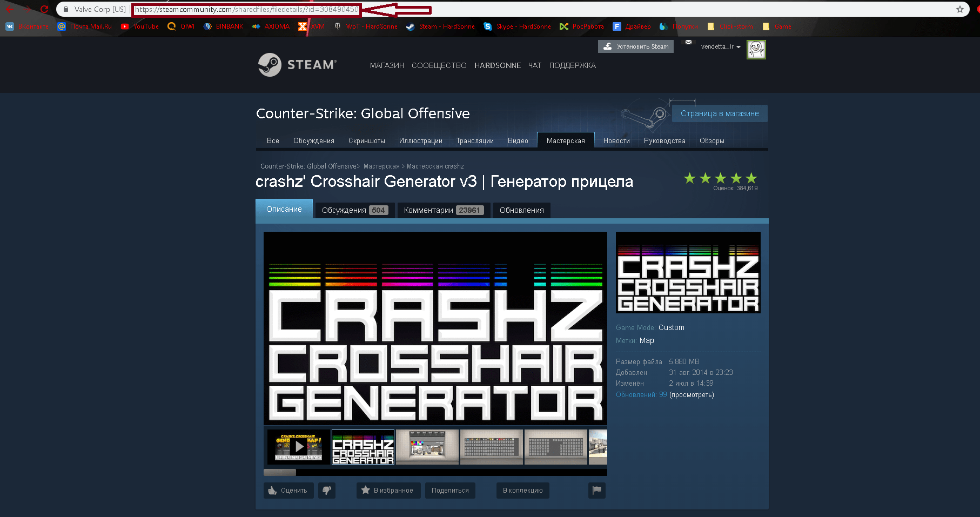
Task: Open the Драйвер bookmark
Action: pos(632,26)
